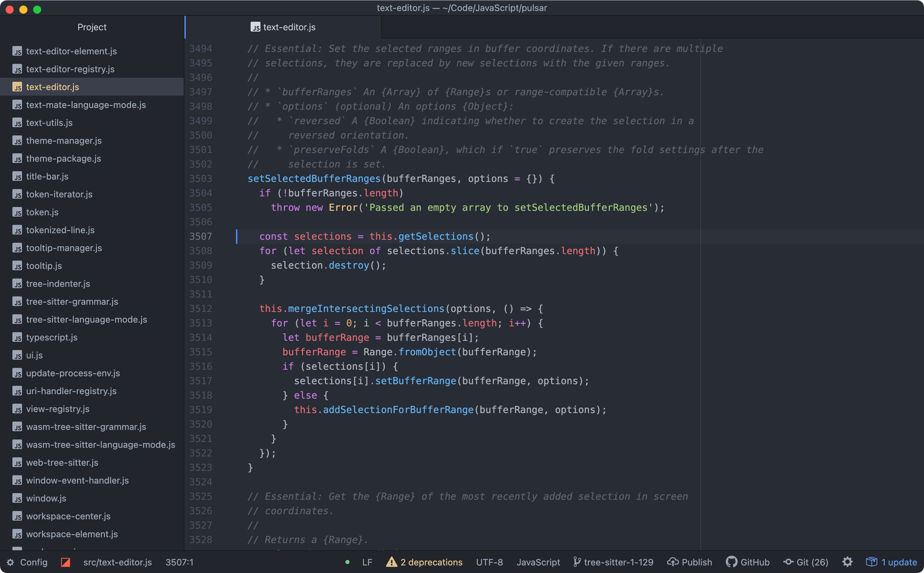Open settings via the status bar gear icon

pos(847,562)
